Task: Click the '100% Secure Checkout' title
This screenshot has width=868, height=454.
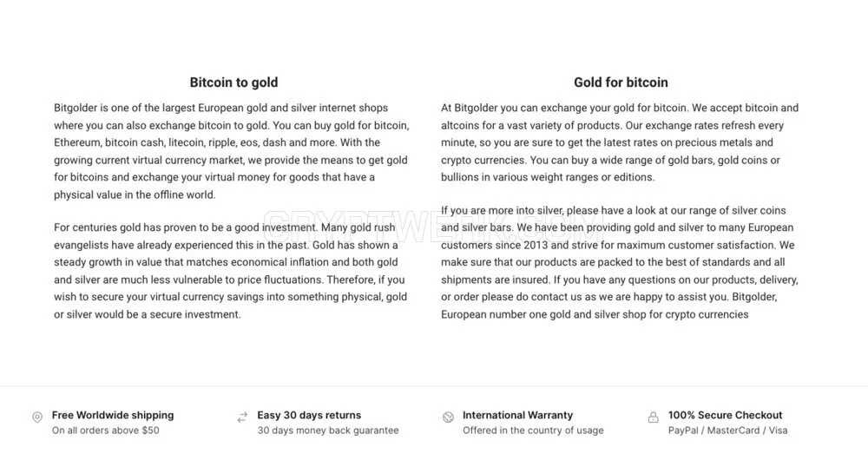Action: [x=725, y=415]
